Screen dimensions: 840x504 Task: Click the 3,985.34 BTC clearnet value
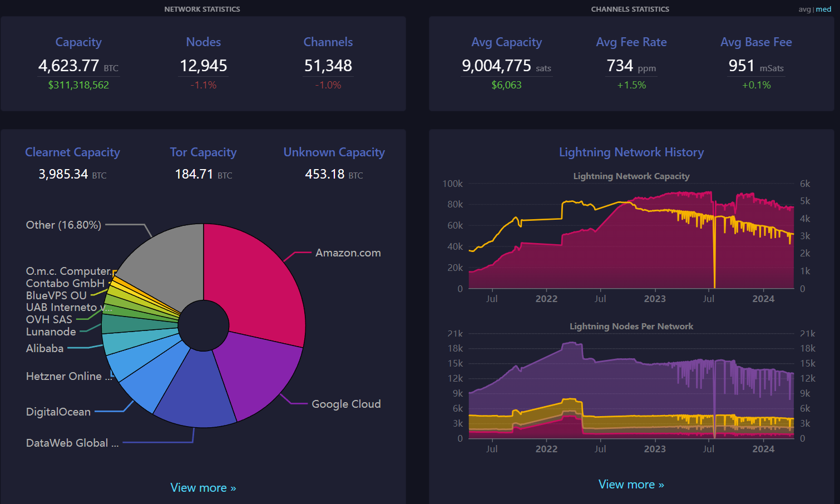tap(72, 175)
